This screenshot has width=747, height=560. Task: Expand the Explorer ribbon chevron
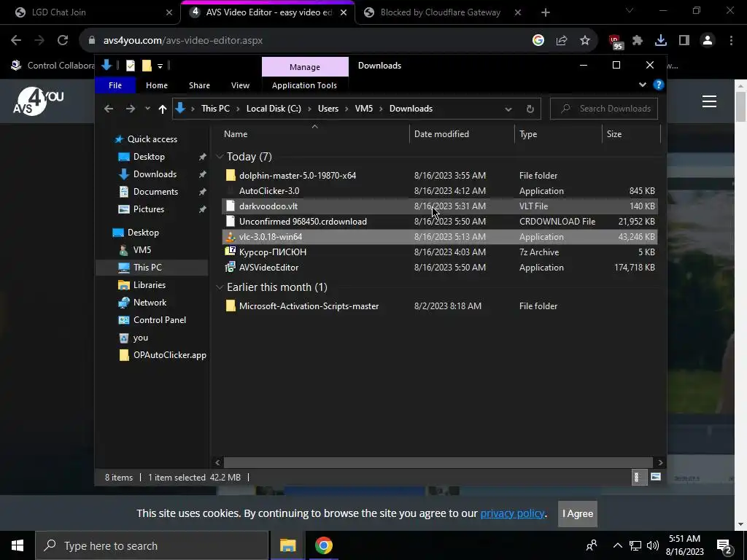click(x=642, y=85)
